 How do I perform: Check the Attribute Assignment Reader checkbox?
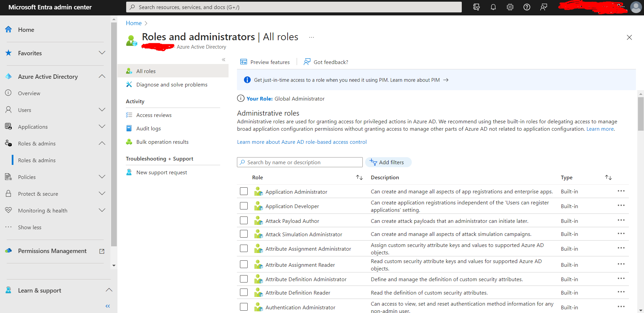pyautogui.click(x=244, y=264)
